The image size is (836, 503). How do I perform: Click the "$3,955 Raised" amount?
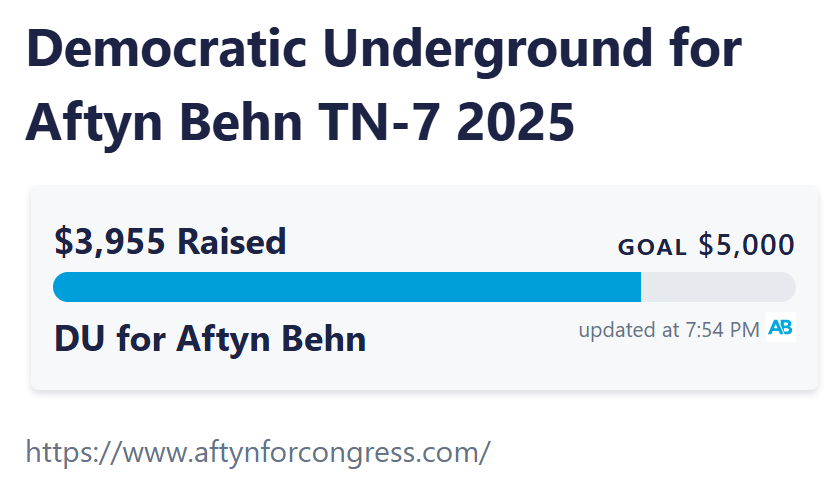(170, 241)
